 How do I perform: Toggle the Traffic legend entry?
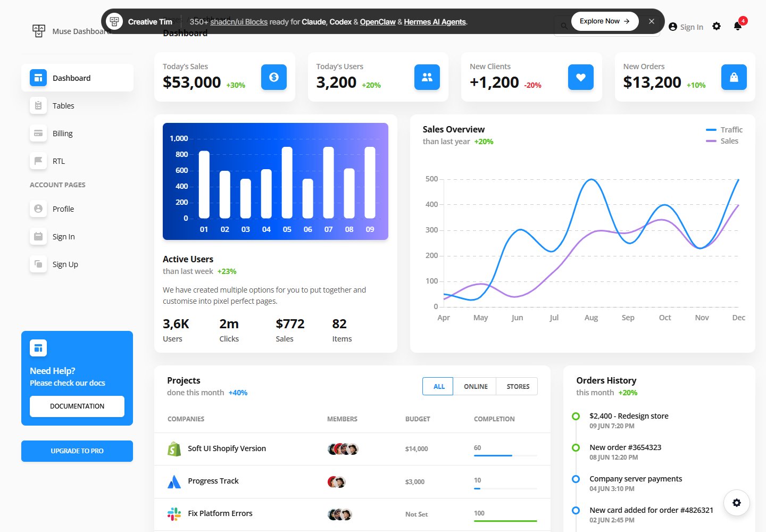point(724,130)
